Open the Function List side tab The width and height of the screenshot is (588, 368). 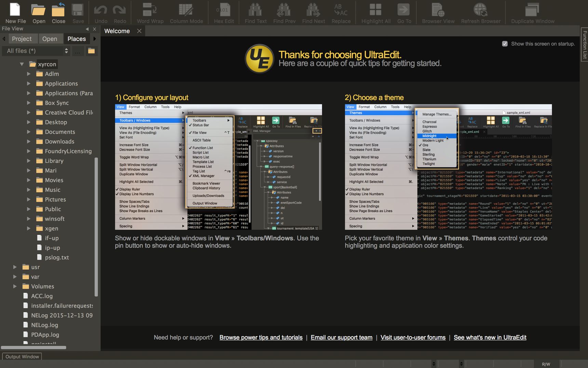click(x=585, y=45)
